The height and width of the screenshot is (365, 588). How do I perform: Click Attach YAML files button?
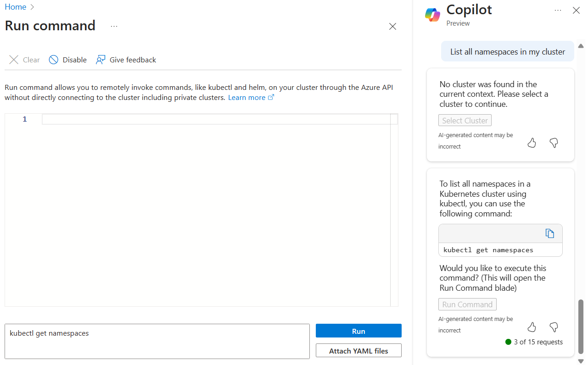point(358,351)
